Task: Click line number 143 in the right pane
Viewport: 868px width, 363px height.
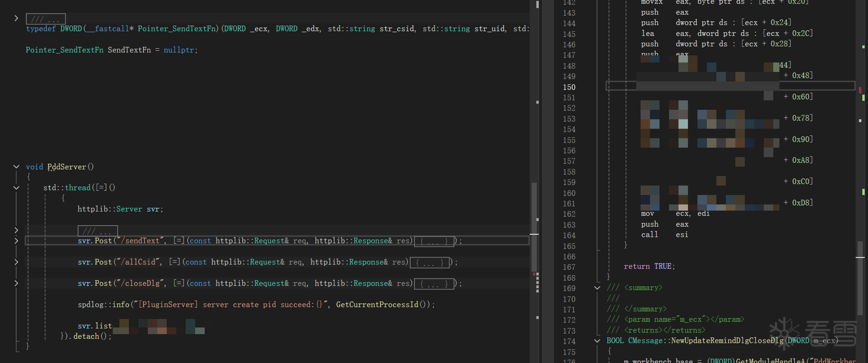Action: (x=569, y=13)
